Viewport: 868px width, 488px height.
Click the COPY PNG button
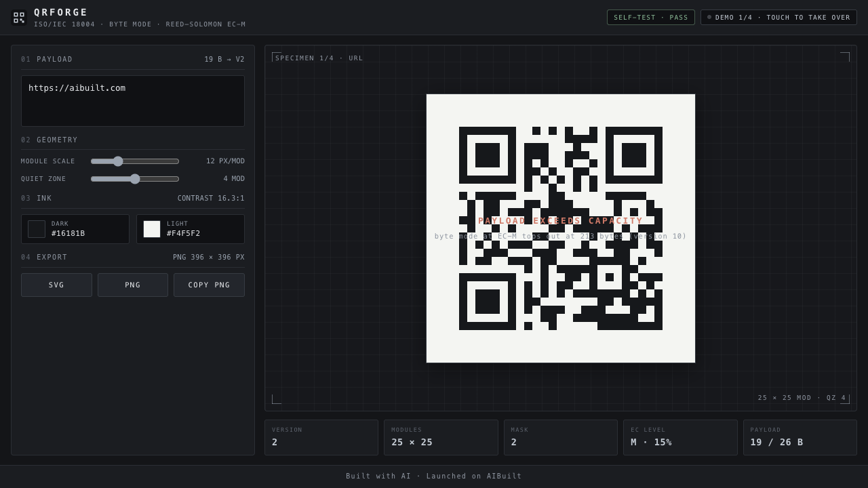pyautogui.click(x=209, y=285)
